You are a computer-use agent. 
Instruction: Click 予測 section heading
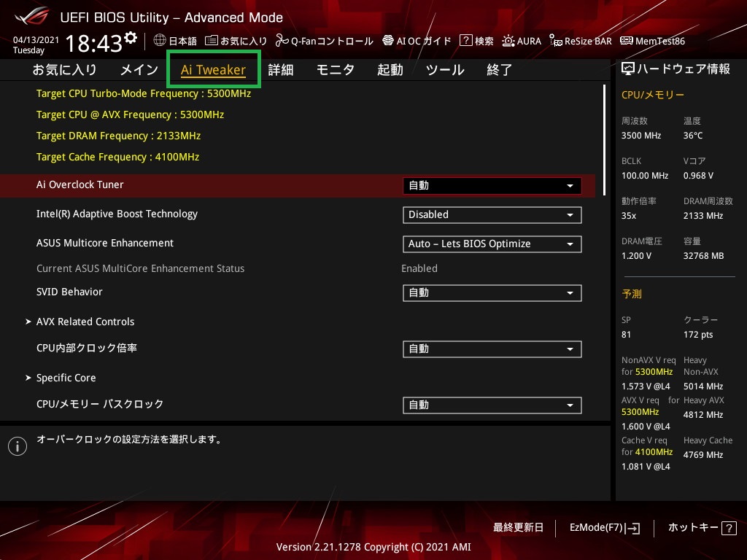(x=632, y=294)
